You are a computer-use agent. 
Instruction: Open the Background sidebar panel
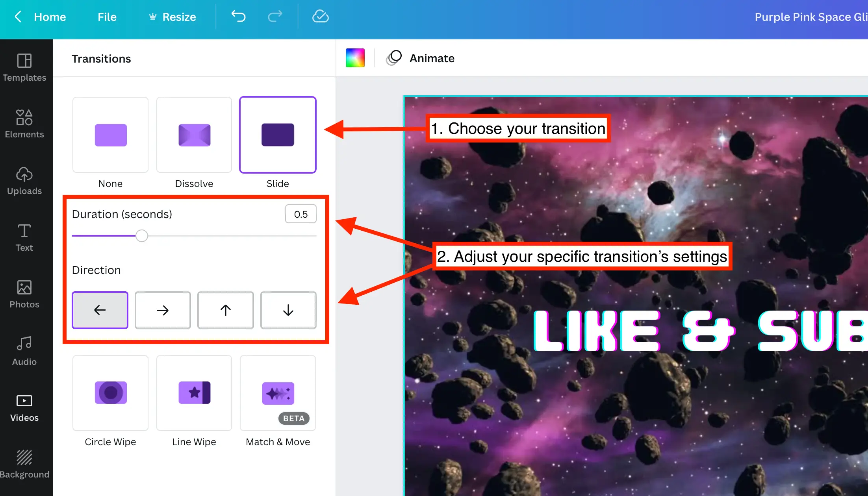(x=24, y=464)
